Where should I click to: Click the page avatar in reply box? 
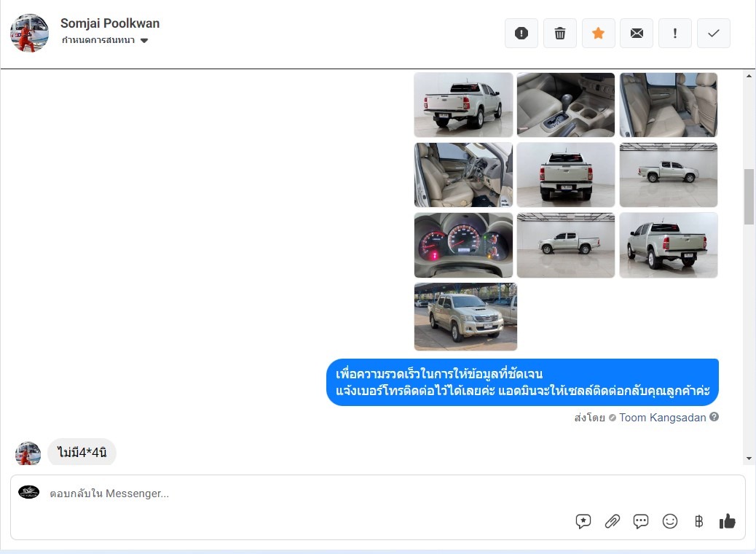[x=29, y=492]
